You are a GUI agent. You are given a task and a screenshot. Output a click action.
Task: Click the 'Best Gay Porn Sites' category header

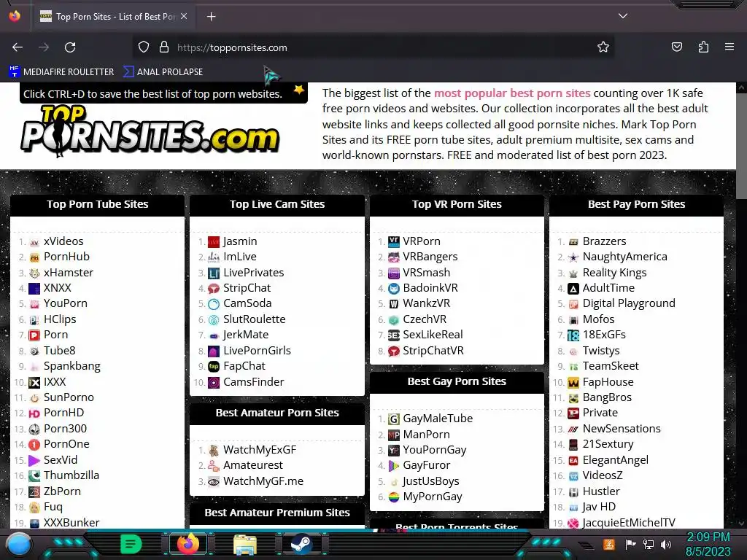click(457, 381)
